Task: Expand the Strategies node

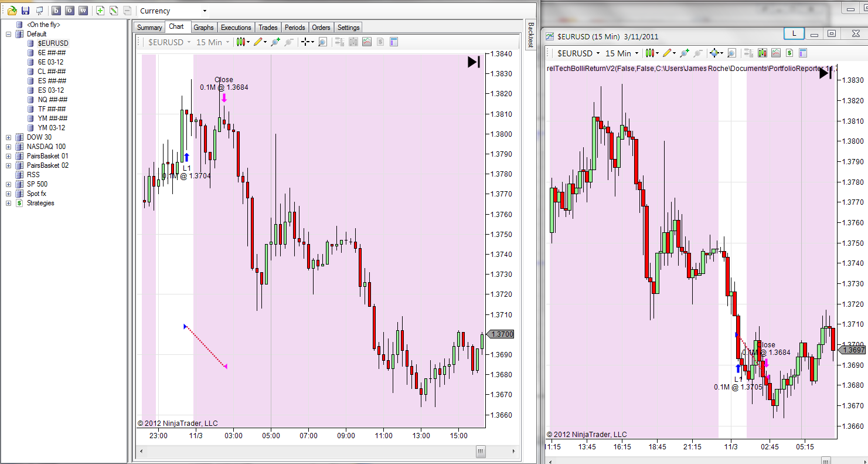Action: pos(9,203)
